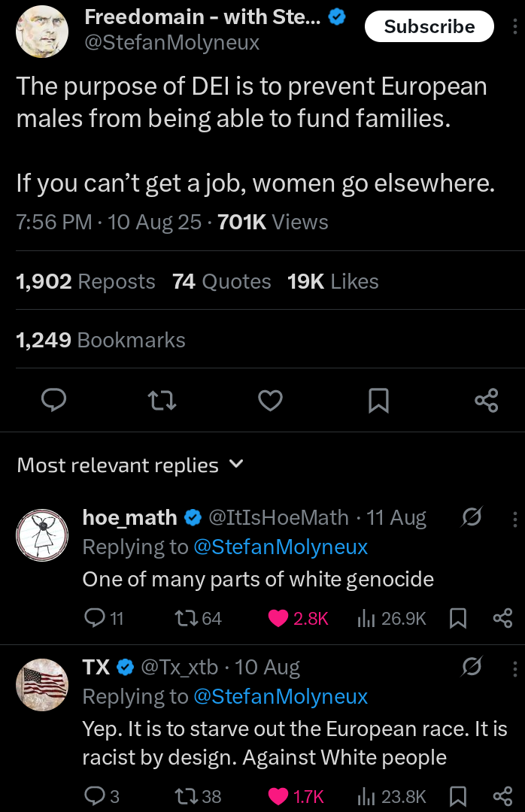Open the Grok icon on hoe_math reply
This screenshot has height=812, width=525.
pos(472,517)
